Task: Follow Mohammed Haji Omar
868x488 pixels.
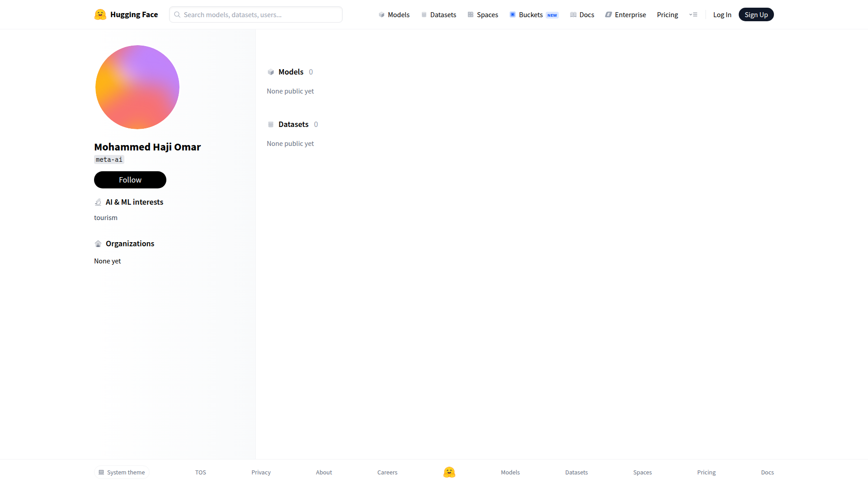Action: [x=130, y=180]
